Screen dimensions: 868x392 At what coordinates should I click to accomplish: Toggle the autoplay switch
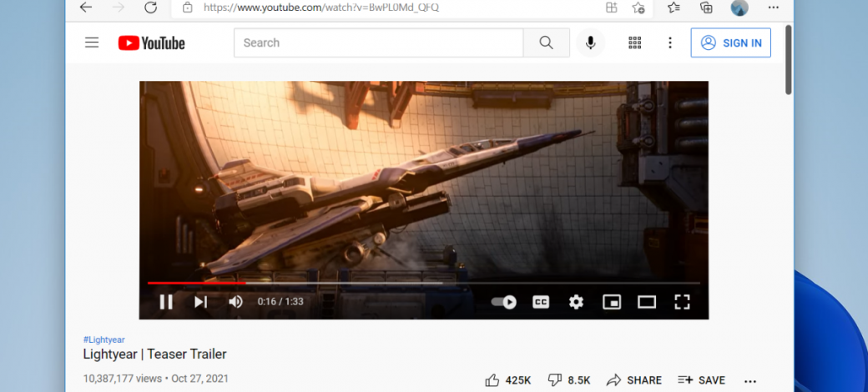tap(504, 302)
